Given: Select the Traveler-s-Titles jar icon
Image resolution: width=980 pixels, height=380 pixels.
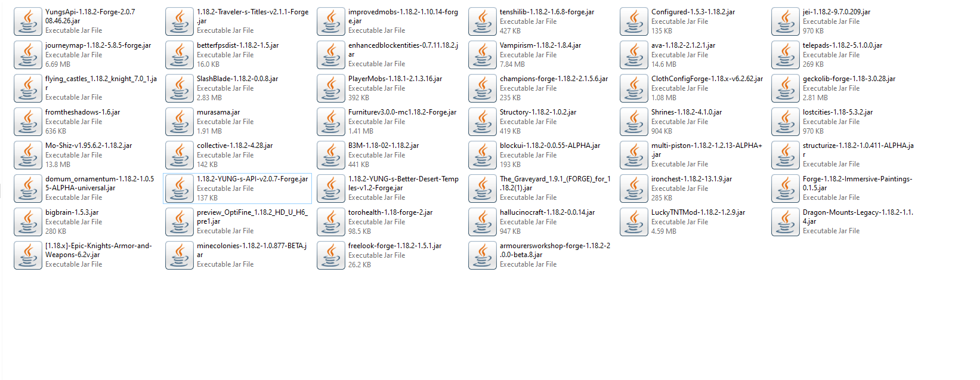Looking at the screenshot, I should [179, 21].
